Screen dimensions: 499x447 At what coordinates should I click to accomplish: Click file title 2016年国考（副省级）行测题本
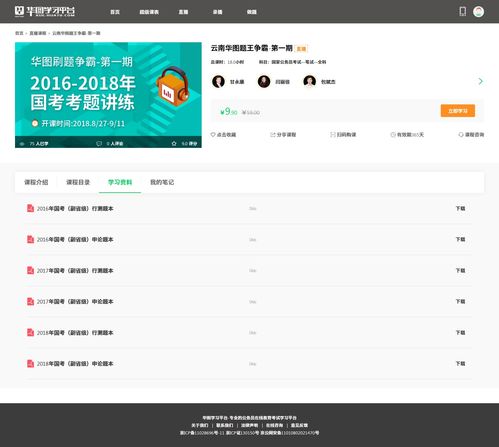pyautogui.click(x=75, y=208)
